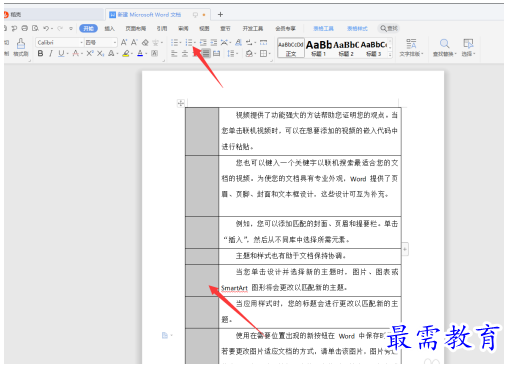Click the sort icon in paragraph group
This screenshot has height=369, width=508.
238,42
